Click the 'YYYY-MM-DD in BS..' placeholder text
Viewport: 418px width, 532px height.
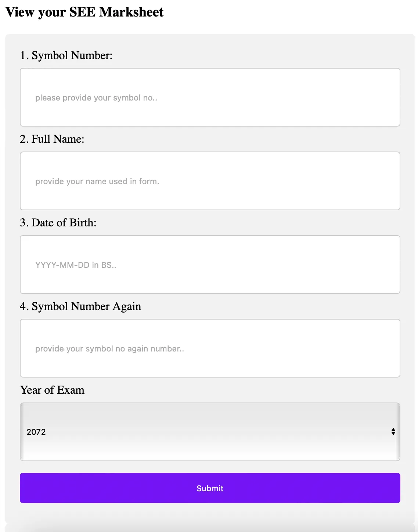click(x=76, y=265)
